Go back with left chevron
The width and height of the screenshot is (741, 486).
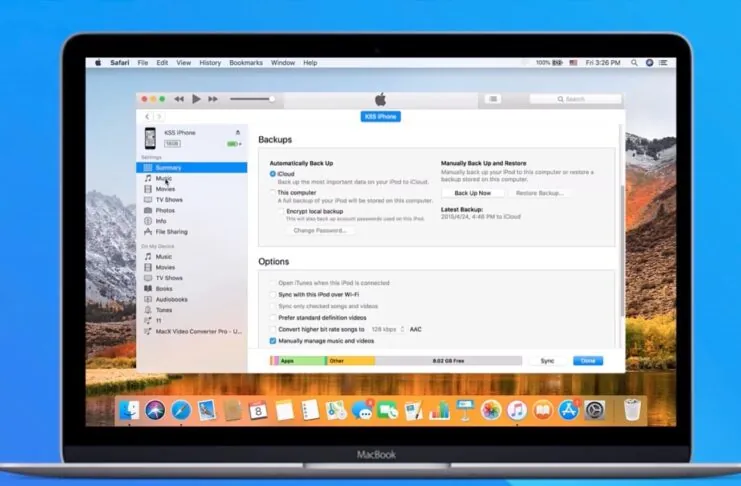(147, 116)
